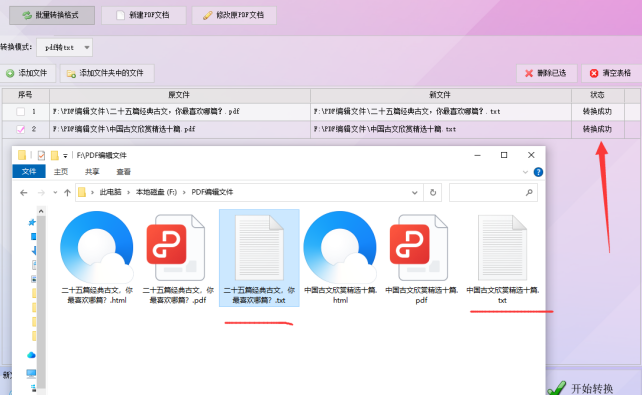Select the 二十五篇经典古文 .html file
The width and height of the screenshot is (643, 396).
[x=97, y=258]
